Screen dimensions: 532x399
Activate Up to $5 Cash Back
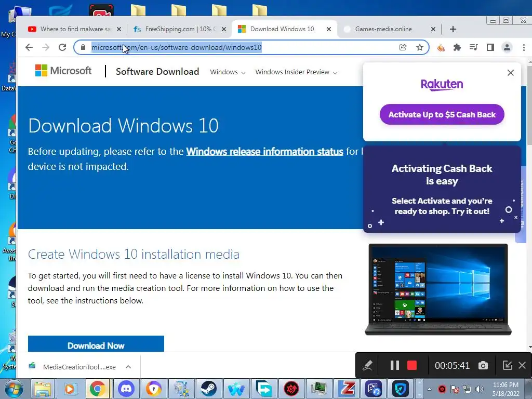pos(442,114)
